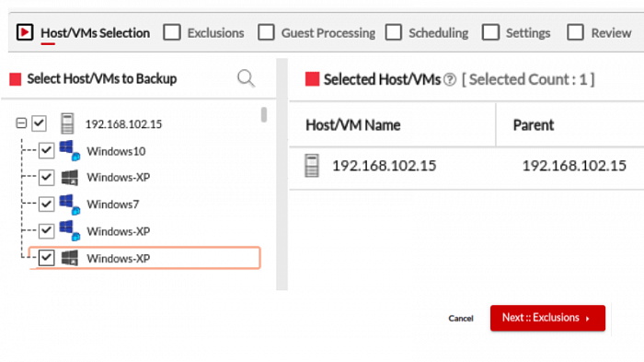The image size is (644, 362).
Task: Click the server icon next to 192.168.102.15 in the tree
Action: click(x=67, y=123)
